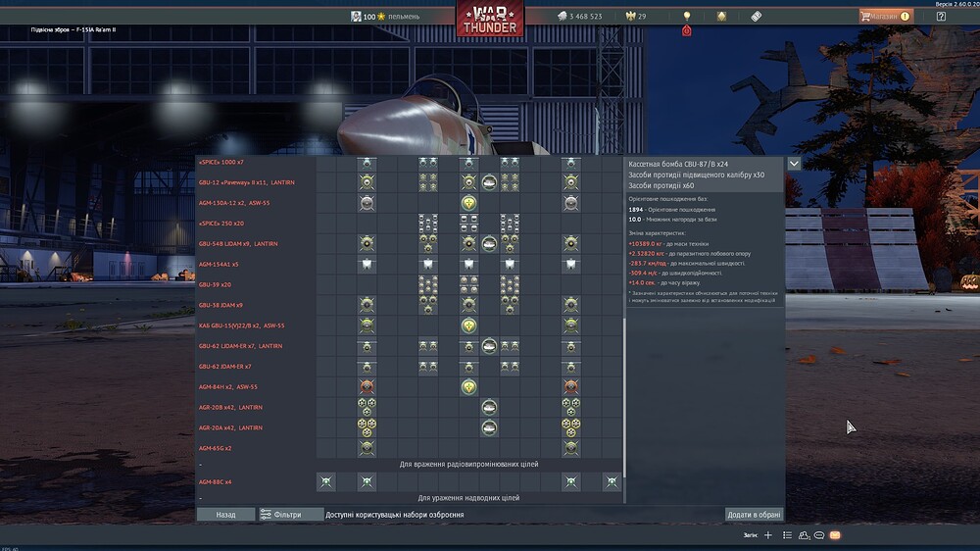Viewport: 980px width, 551px height.
Task: Expand the CBU-87/B weapon info chevron
Action: (794, 163)
